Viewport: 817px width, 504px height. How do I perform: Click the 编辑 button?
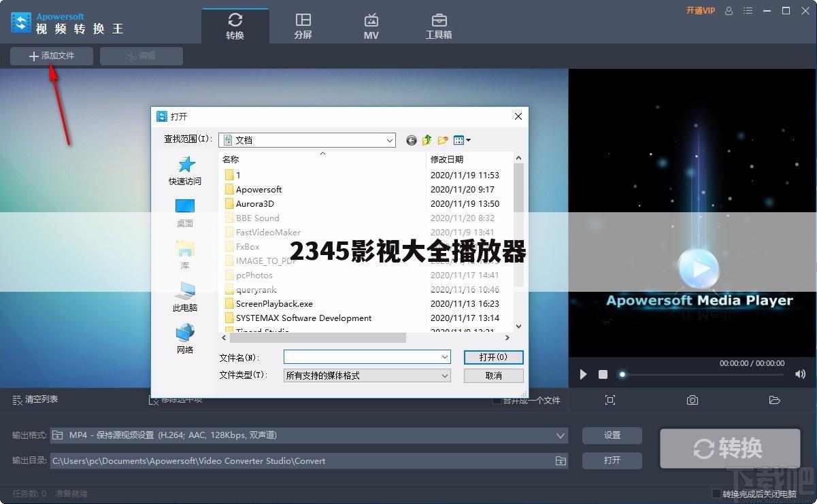click(x=141, y=56)
